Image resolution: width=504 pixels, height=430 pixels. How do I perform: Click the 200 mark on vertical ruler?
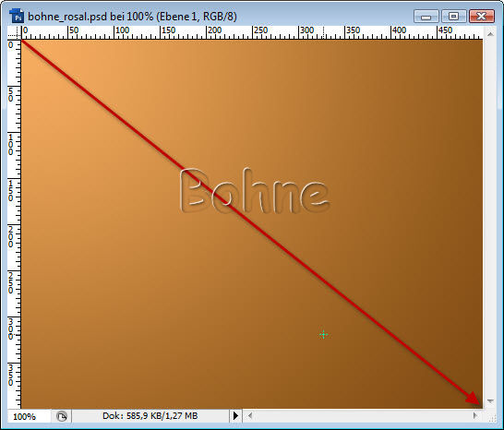coord(11,237)
